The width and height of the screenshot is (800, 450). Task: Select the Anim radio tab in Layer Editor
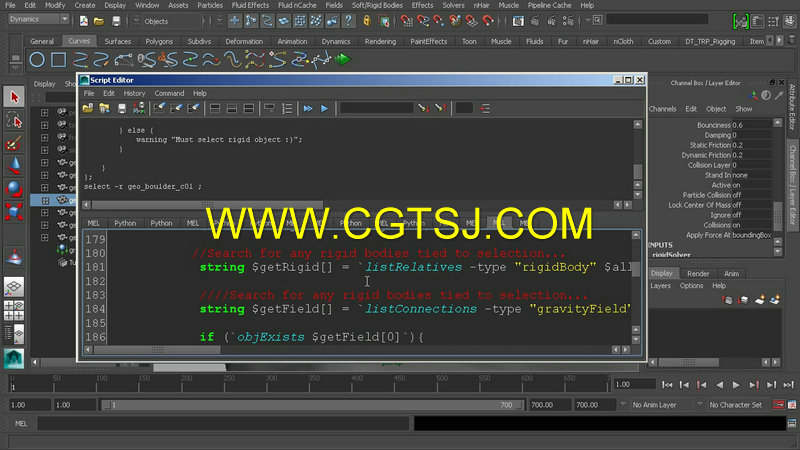click(x=731, y=273)
